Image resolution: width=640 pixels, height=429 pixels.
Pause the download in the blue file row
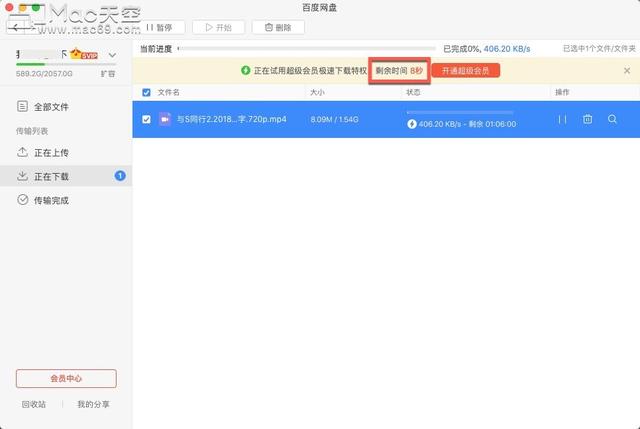(x=562, y=119)
